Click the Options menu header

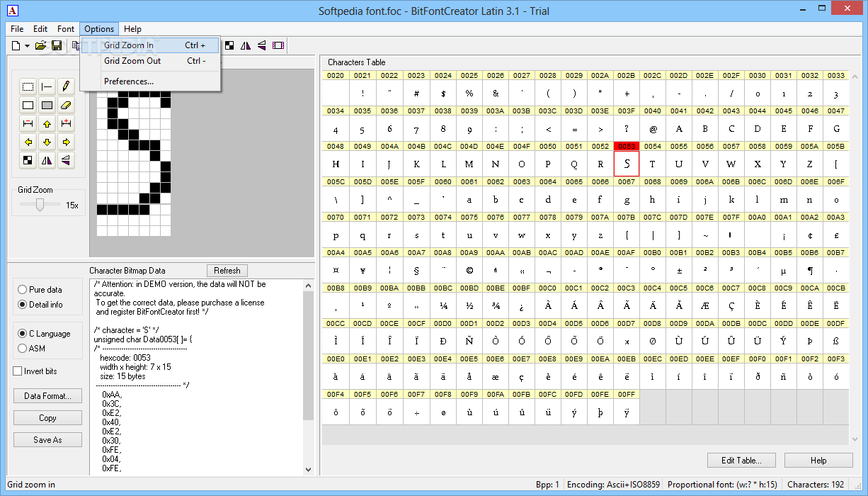click(x=99, y=29)
